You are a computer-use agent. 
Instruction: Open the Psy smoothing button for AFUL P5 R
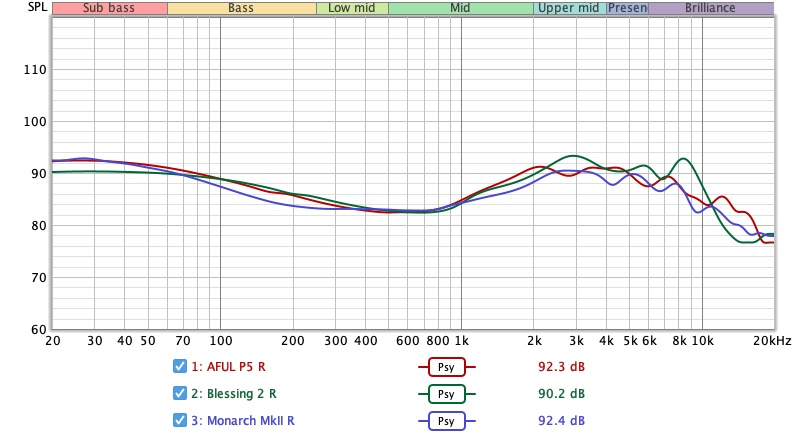pos(446,367)
